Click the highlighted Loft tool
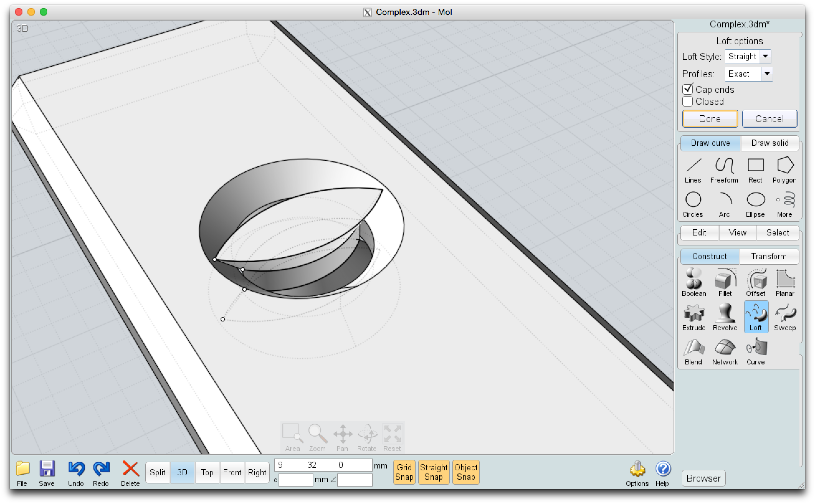The height and width of the screenshot is (504, 815). 756,317
